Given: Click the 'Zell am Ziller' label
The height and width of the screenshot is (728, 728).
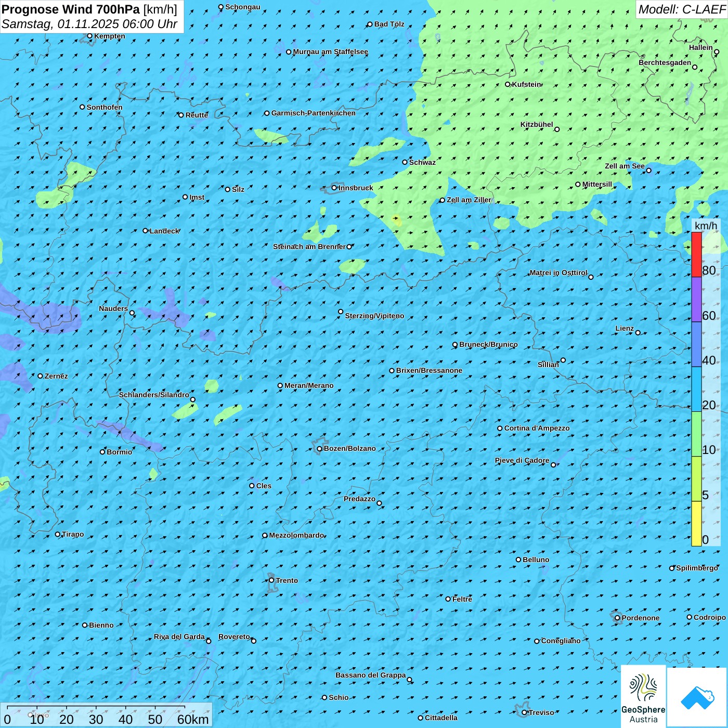Looking at the screenshot, I should [x=469, y=200].
